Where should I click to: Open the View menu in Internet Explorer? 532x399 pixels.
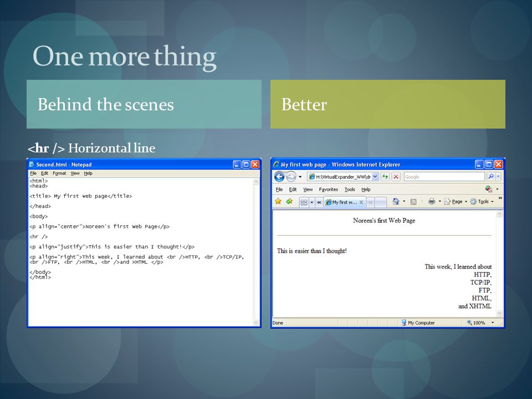308,190
